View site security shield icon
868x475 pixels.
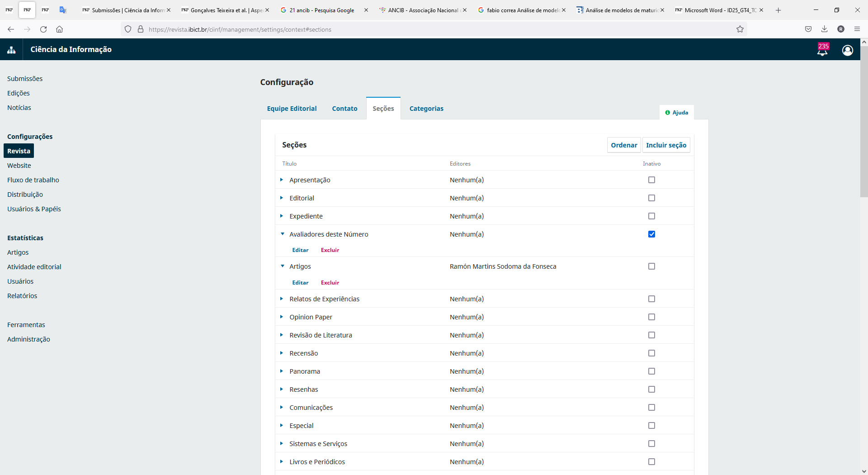pyautogui.click(x=128, y=29)
